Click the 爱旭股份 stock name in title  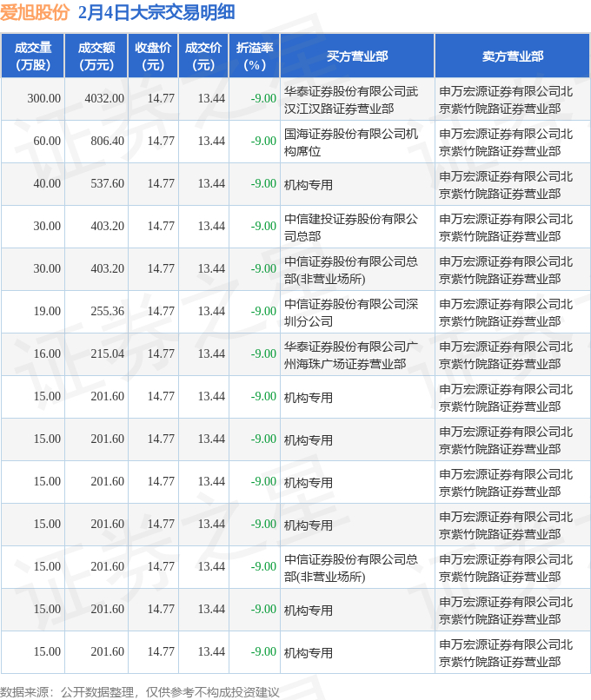click(x=36, y=12)
